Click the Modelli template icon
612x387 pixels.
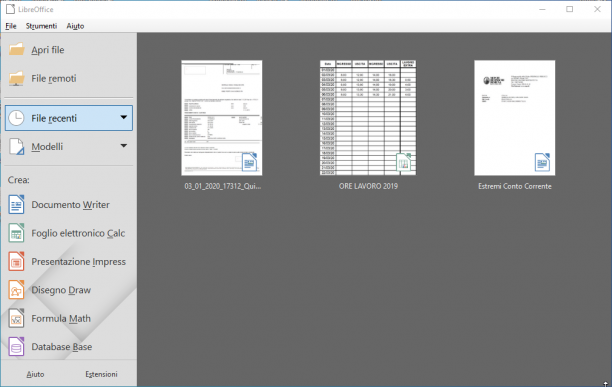pyautogui.click(x=16, y=147)
